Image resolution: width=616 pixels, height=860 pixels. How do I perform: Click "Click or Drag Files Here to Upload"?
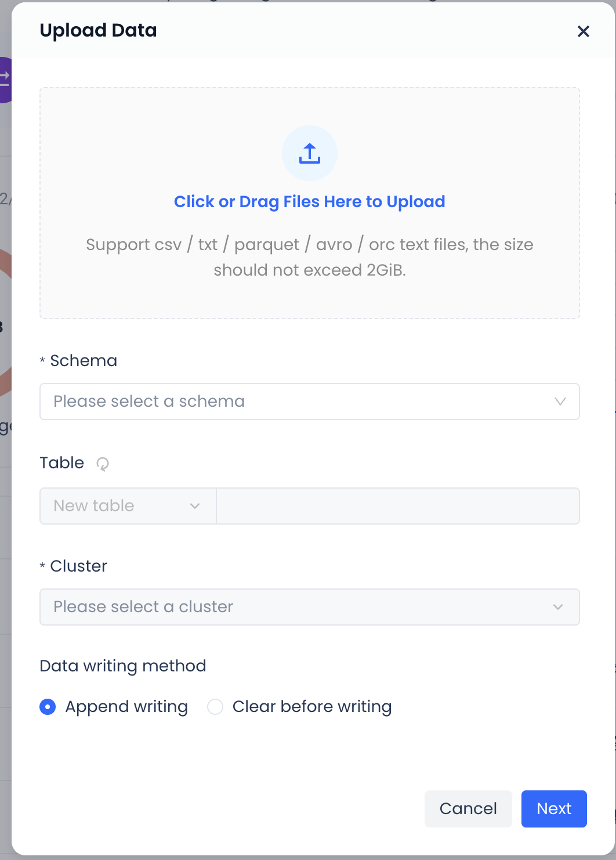click(x=310, y=201)
